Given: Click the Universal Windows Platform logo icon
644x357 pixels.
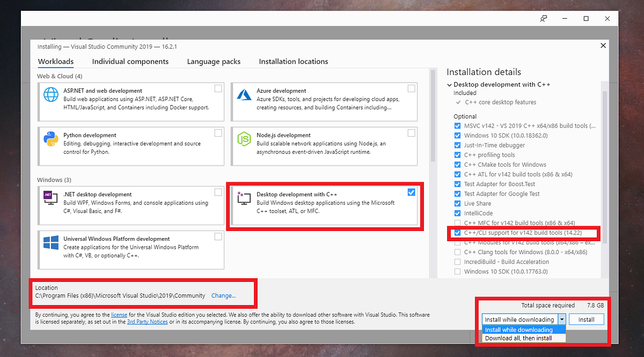Looking at the screenshot, I should pyautogui.click(x=51, y=242).
